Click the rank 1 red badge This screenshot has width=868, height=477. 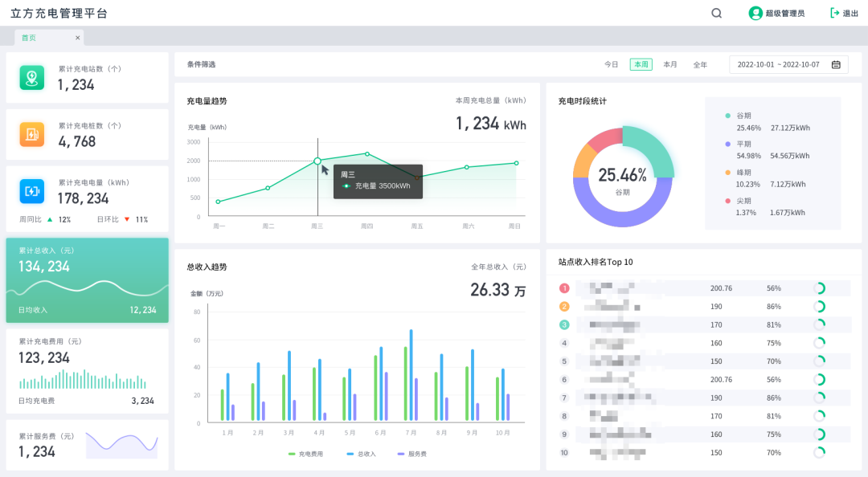tap(564, 288)
